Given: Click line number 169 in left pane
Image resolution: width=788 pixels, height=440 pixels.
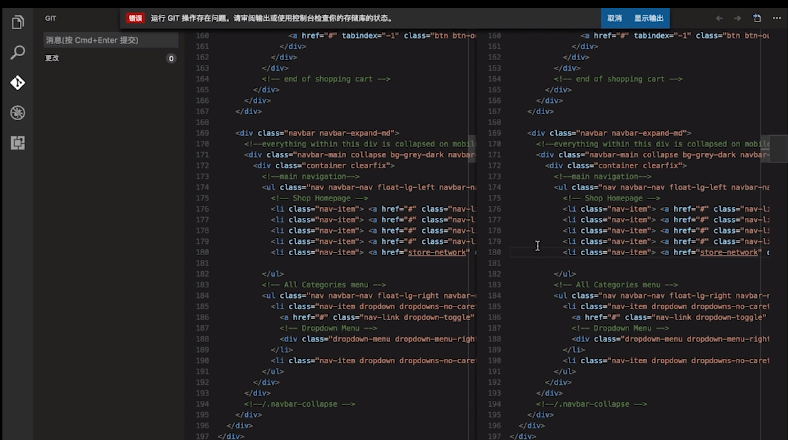Looking at the screenshot, I should tap(202, 133).
